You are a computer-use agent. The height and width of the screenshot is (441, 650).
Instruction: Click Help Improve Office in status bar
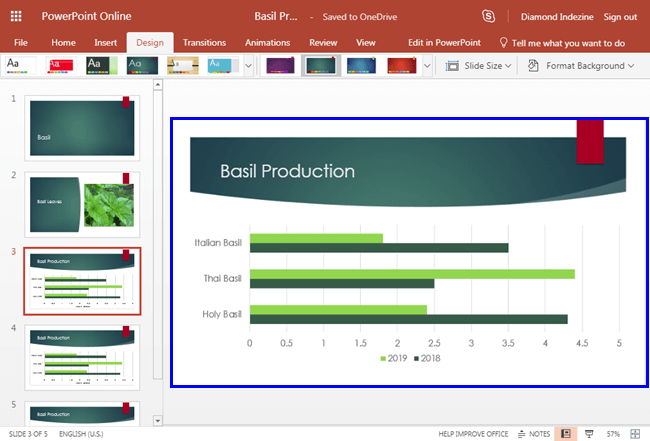(x=473, y=433)
